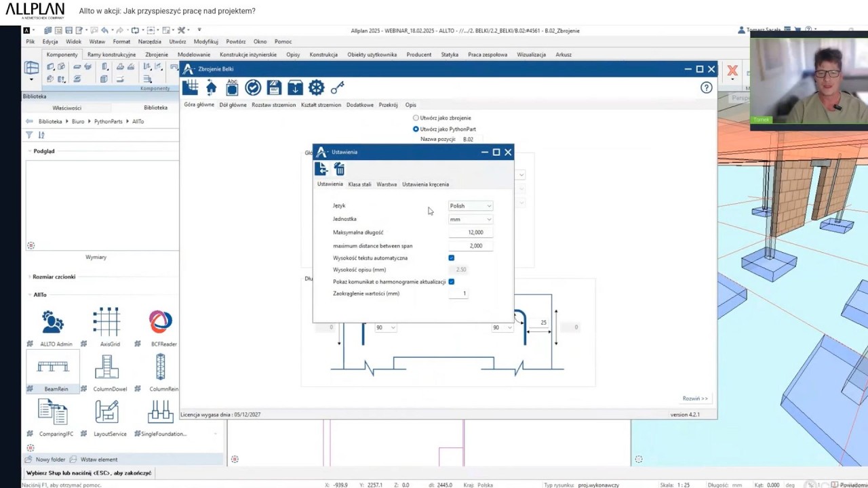Click the red X cancel icon
This screenshot has width=868, height=488.
point(732,70)
